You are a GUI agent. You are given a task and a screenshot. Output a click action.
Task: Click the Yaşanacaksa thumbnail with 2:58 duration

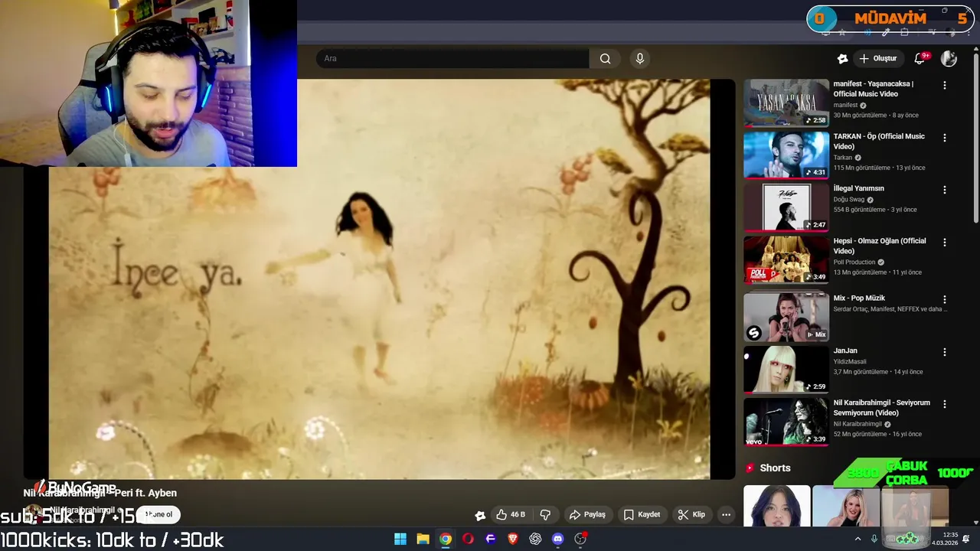pos(786,103)
